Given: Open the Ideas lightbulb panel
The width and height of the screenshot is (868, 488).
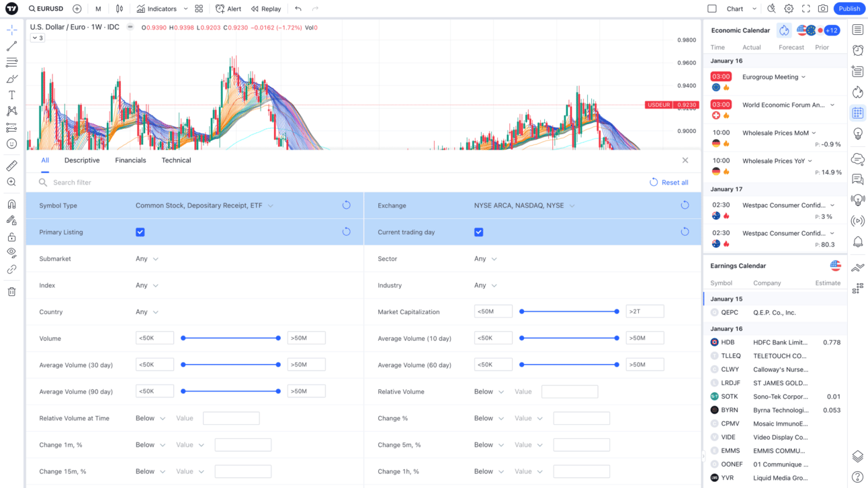Looking at the screenshot, I should 858,134.
